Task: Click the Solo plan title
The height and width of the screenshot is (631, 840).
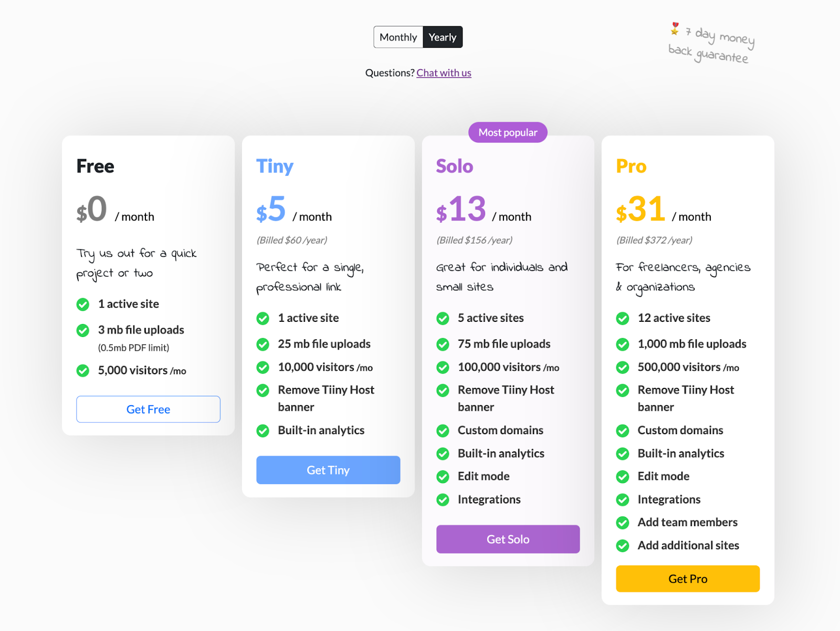Action: pos(455,166)
